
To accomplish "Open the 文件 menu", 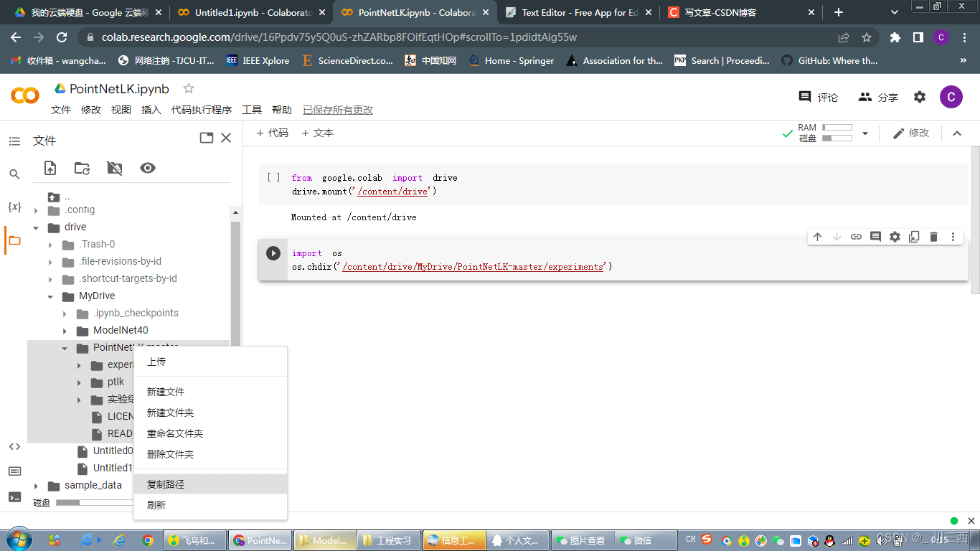I will click(x=61, y=110).
